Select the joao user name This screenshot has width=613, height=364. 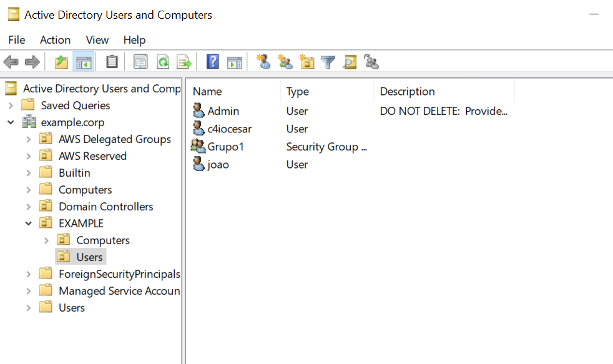pyautogui.click(x=218, y=165)
